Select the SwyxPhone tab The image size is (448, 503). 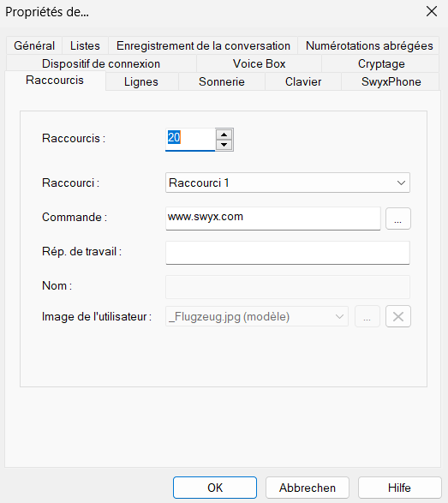pyautogui.click(x=391, y=81)
